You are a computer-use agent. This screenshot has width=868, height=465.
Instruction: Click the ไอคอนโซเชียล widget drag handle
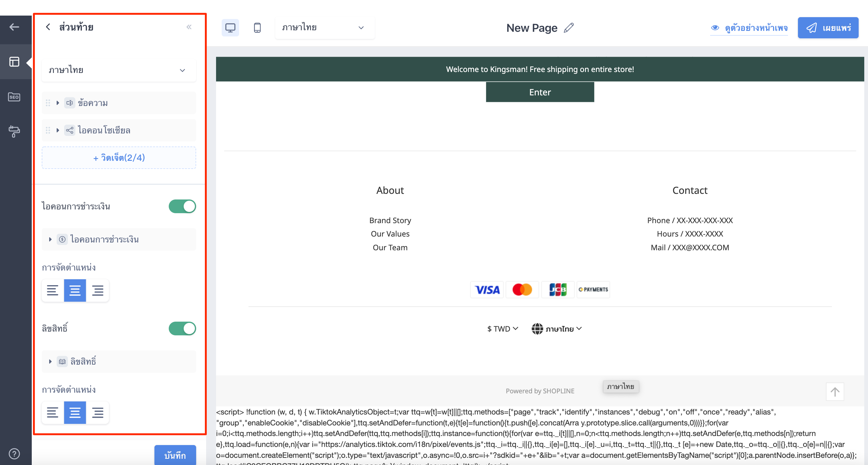point(48,130)
